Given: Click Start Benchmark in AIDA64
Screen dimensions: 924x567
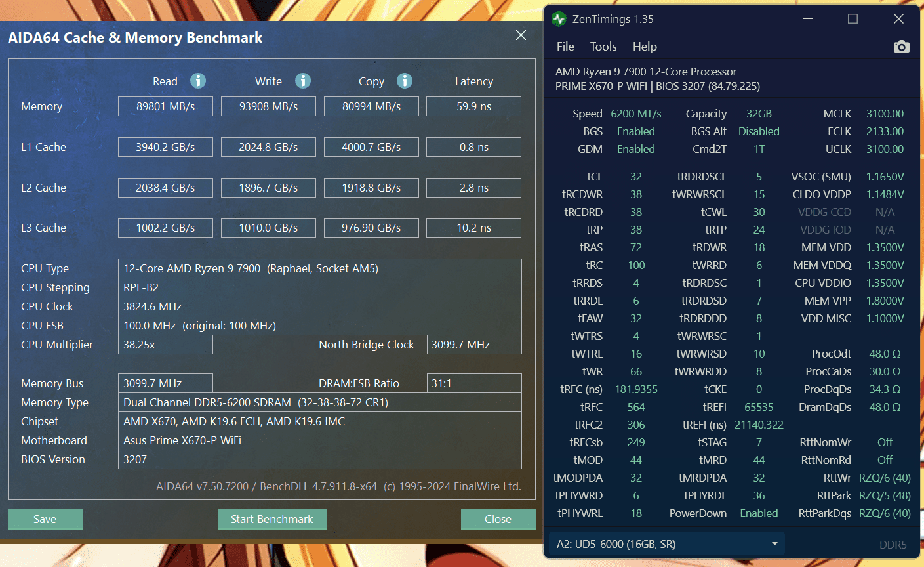Looking at the screenshot, I should [x=272, y=519].
